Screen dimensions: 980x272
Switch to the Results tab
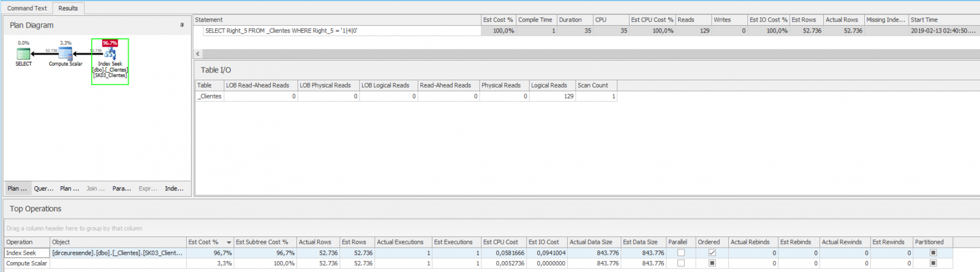pyautogui.click(x=68, y=8)
